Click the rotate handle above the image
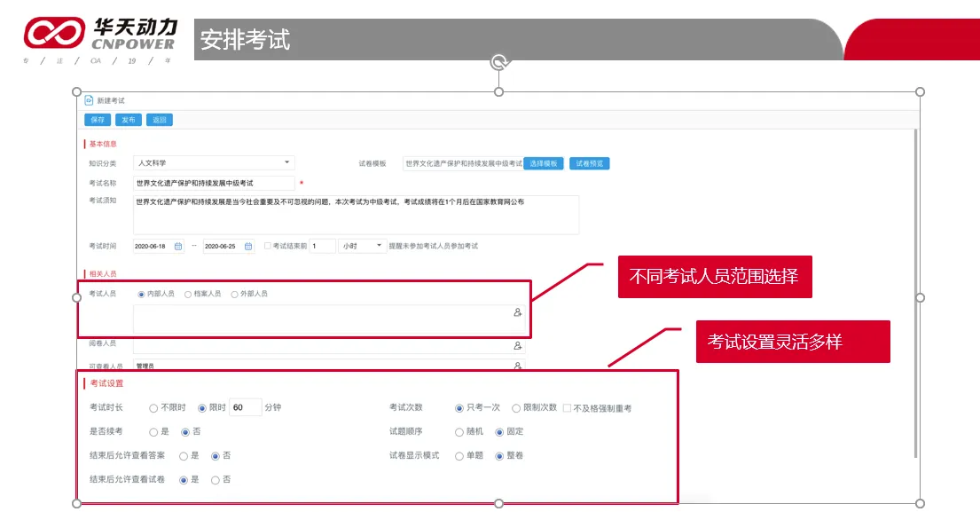 [x=498, y=62]
